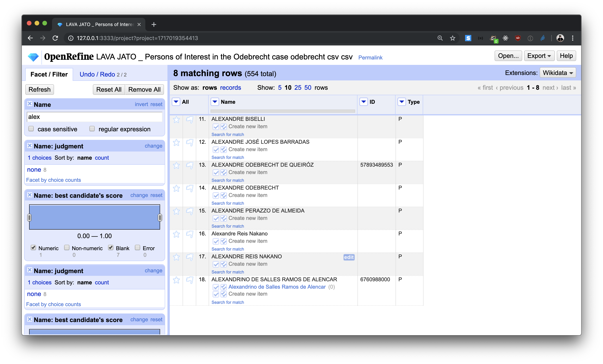Remove the first Name: judgment facet

(x=30, y=145)
